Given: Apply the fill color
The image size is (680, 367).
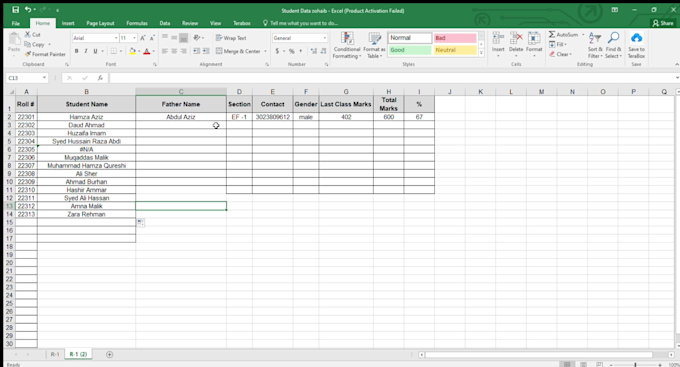Looking at the screenshot, I should pos(132,51).
